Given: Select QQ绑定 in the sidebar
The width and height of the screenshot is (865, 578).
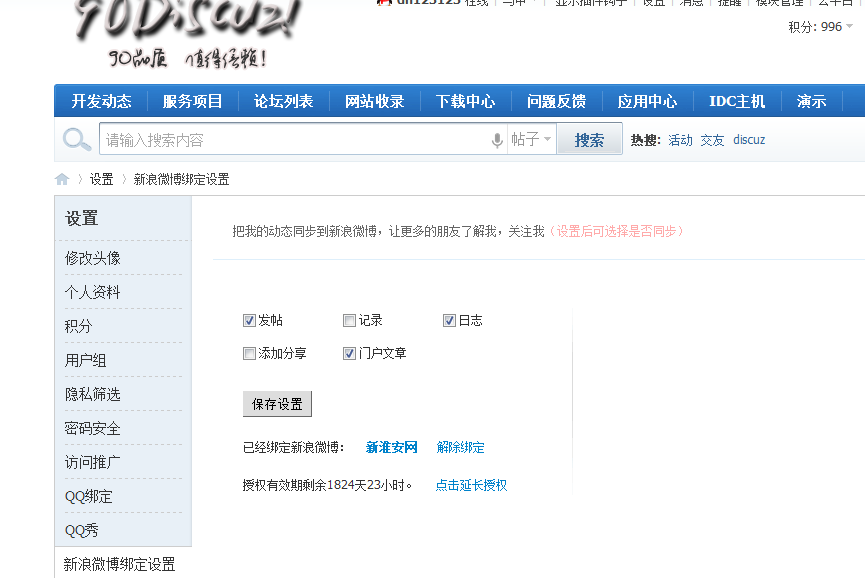Looking at the screenshot, I should [89, 496].
